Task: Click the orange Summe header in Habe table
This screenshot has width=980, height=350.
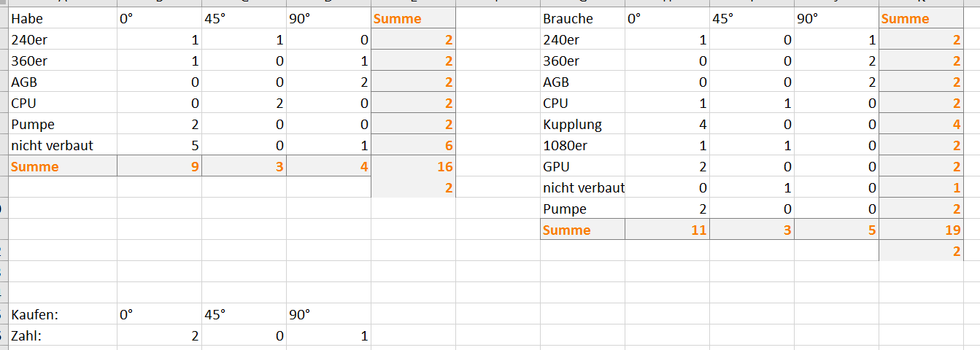Action: (x=413, y=18)
